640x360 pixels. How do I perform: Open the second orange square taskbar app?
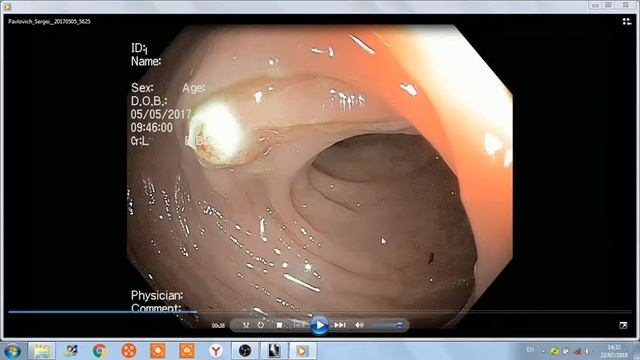coord(187,351)
